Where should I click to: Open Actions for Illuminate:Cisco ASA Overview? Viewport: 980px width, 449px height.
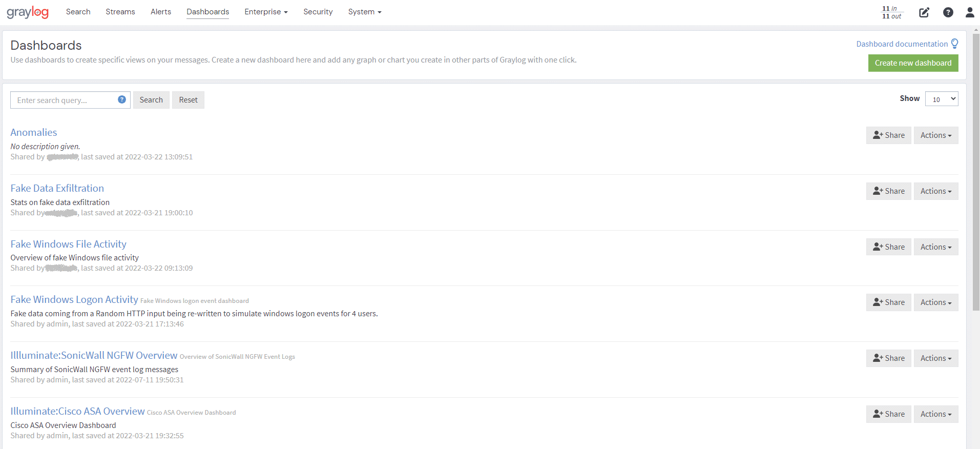coord(935,414)
